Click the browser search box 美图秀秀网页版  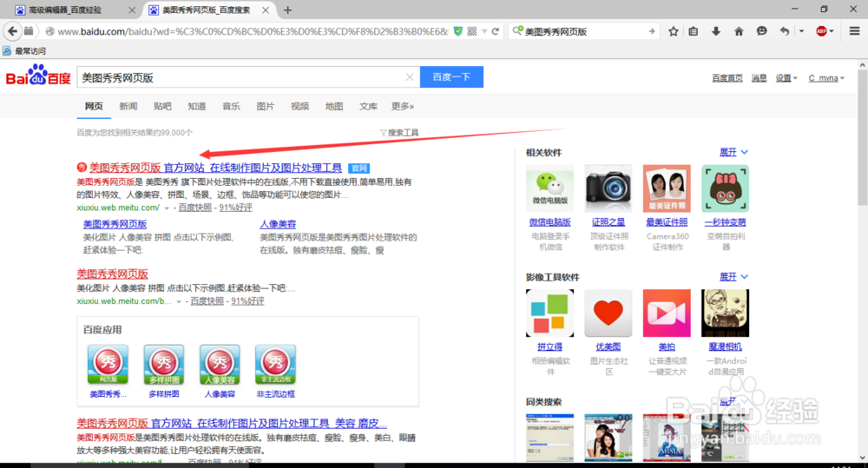coord(584,31)
